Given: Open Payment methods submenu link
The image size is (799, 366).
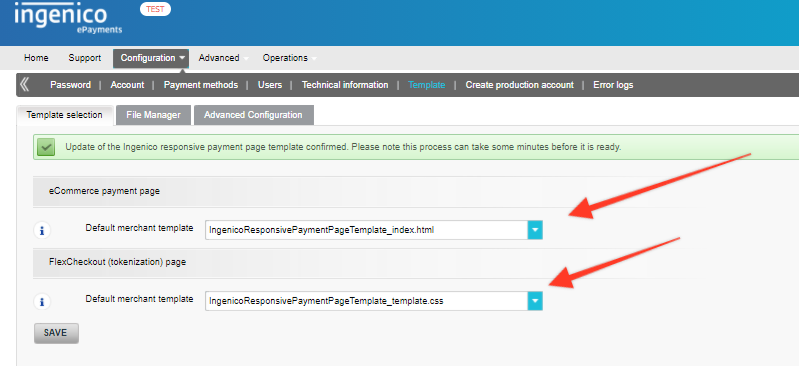Looking at the screenshot, I should [x=201, y=85].
